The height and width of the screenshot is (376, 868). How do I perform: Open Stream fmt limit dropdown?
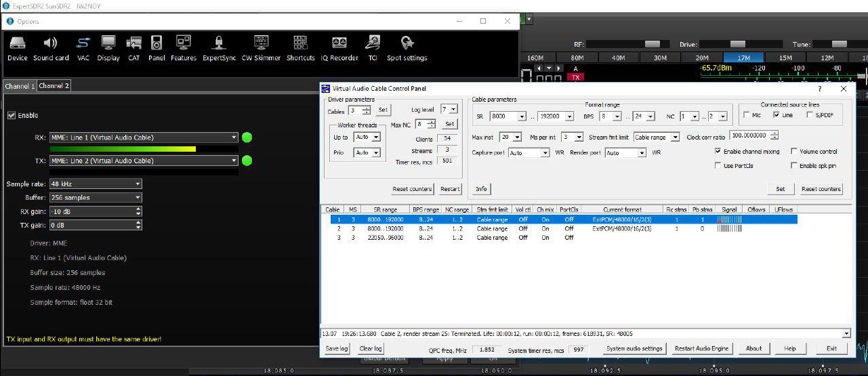(657, 138)
